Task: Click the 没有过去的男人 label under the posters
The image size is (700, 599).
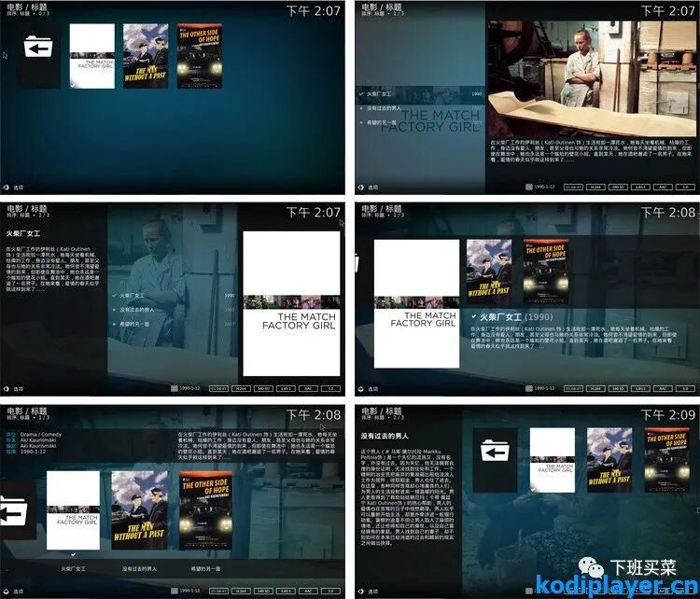Action: click(139, 569)
